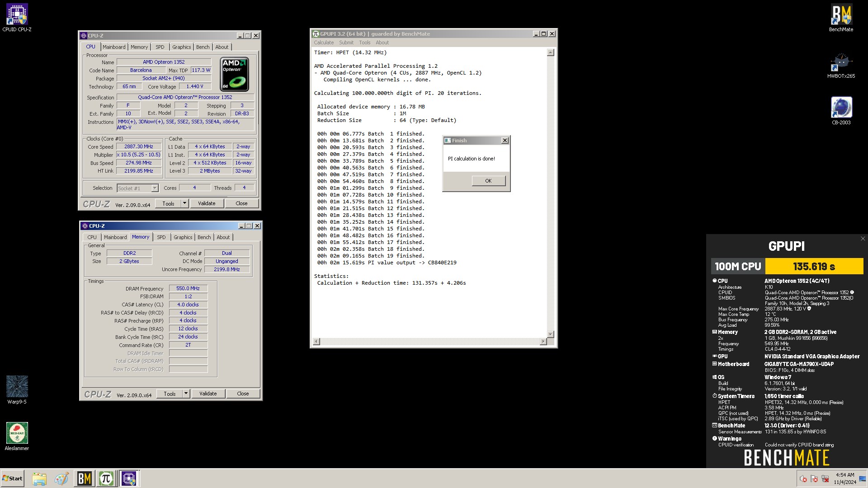Viewport: 868px width, 488px height.
Task: Switch to BenchMate in the taskbar
Action: [x=85, y=479]
